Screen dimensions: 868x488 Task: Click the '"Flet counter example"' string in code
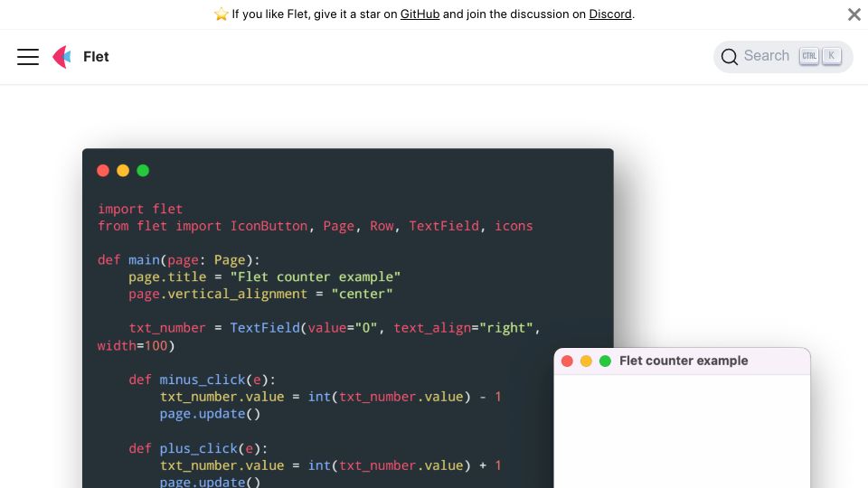(x=315, y=277)
